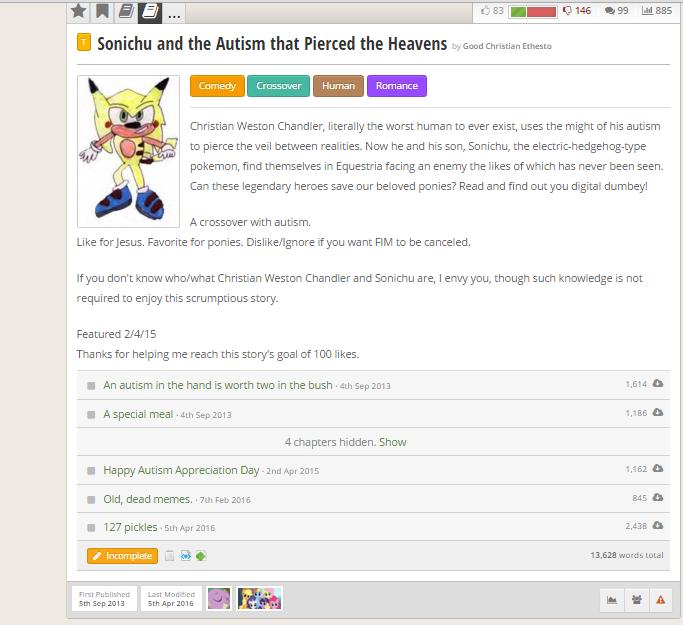
Task: Click the 13,628 words total text
Action: [x=627, y=555]
